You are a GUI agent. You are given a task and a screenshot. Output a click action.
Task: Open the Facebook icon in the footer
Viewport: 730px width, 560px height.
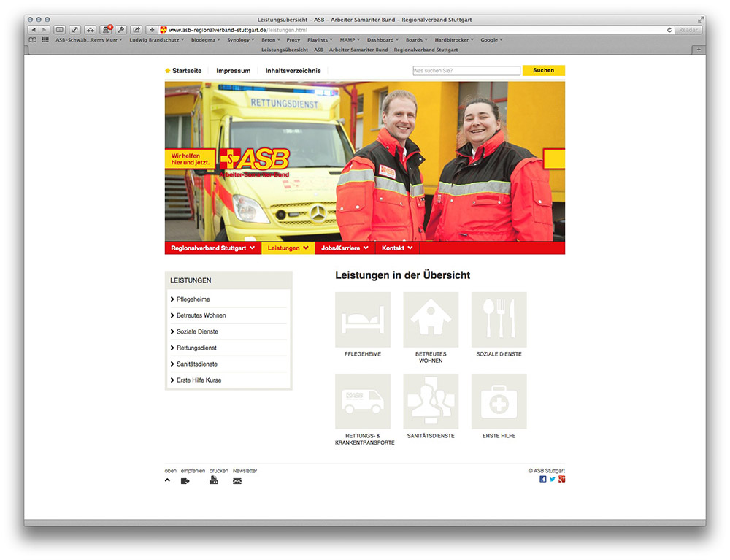(x=543, y=479)
